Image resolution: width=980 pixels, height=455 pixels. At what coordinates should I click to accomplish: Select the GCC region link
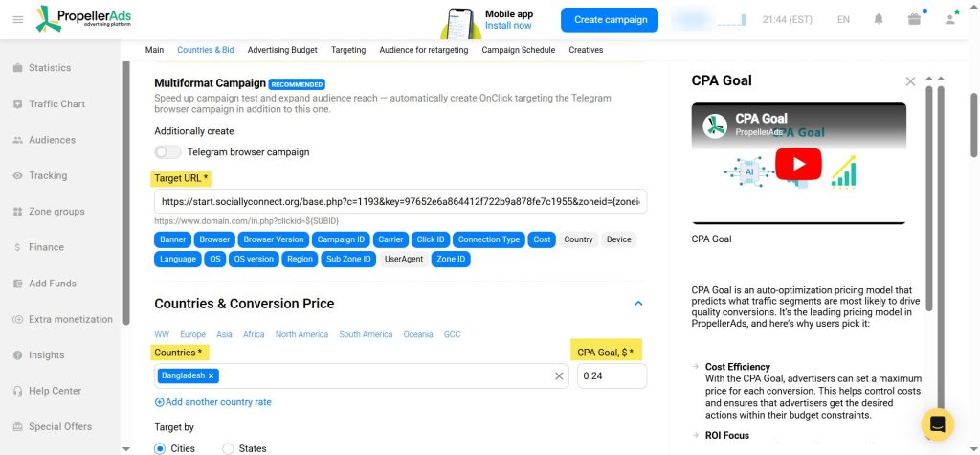click(452, 335)
